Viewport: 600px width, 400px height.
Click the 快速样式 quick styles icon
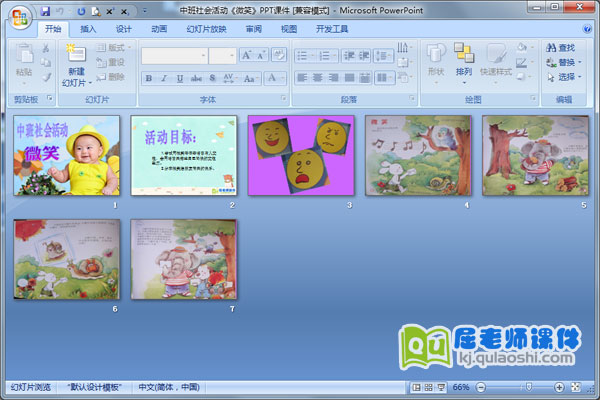tap(496, 53)
